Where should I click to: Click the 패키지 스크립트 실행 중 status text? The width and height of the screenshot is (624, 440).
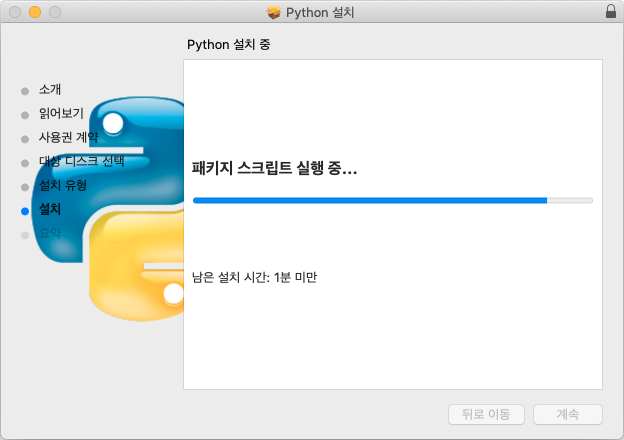point(275,168)
